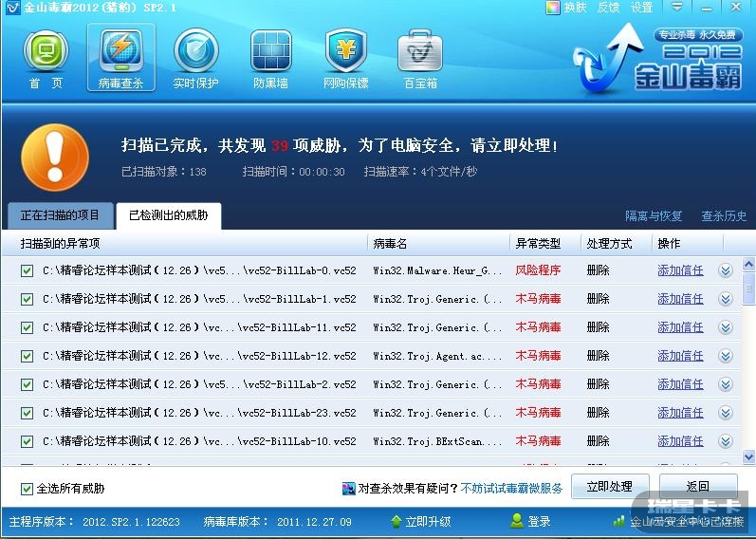Click the threat list scrollbar down arrow
The height and width of the screenshot is (539, 756).
(748, 456)
